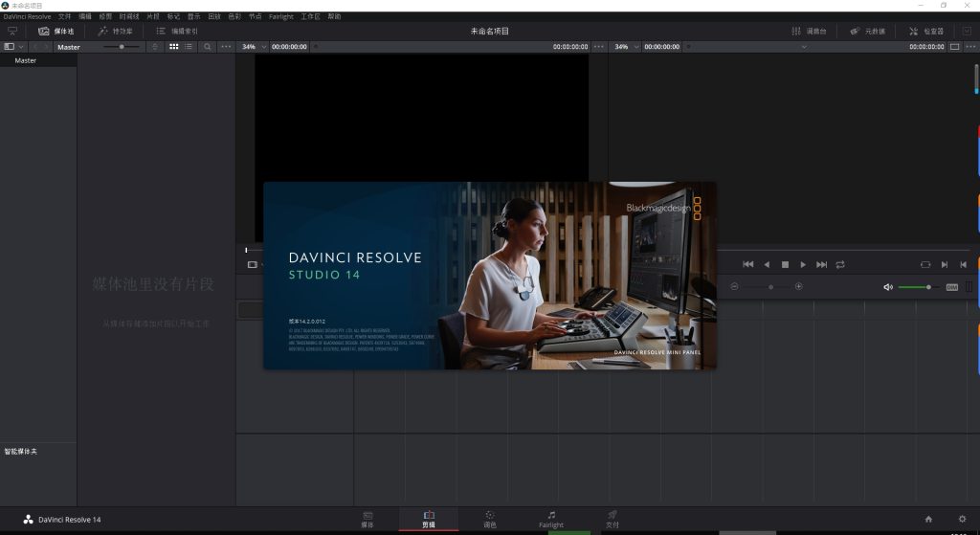The width and height of the screenshot is (980, 535).
Task: Open project settings gear icon
Action: pyautogui.click(x=962, y=519)
